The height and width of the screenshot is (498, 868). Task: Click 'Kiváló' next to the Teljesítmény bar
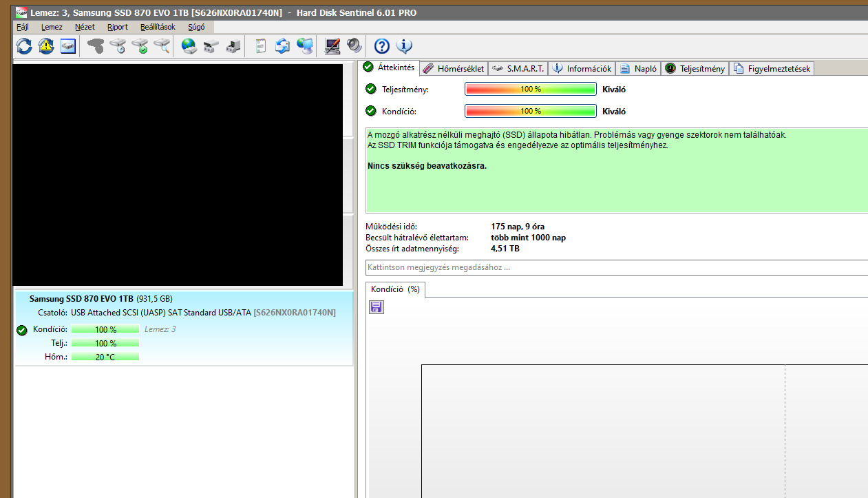pyautogui.click(x=614, y=89)
